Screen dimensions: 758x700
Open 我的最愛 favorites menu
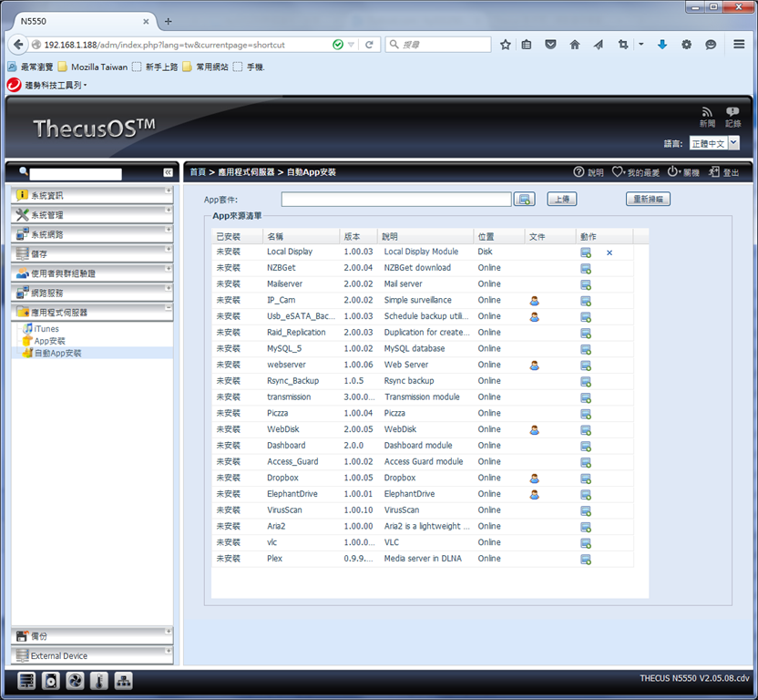tap(636, 172)
